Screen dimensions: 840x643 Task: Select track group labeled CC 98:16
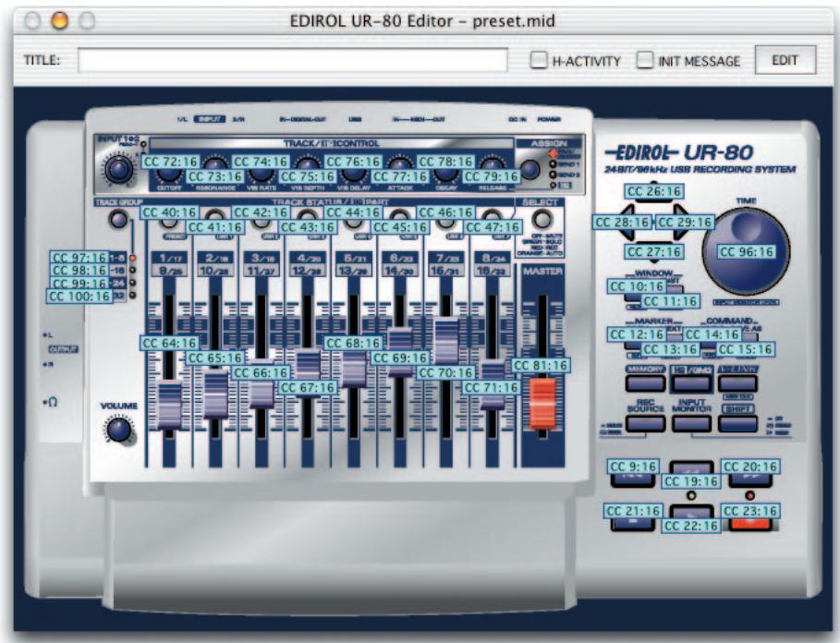pos(79,271)
